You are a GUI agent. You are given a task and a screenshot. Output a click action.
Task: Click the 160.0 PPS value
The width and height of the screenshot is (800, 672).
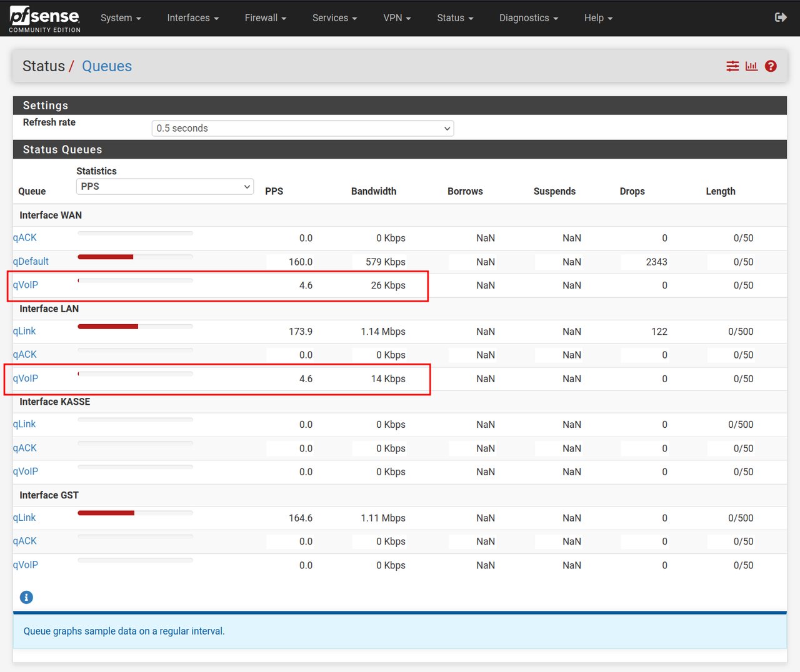coord(301,262)
